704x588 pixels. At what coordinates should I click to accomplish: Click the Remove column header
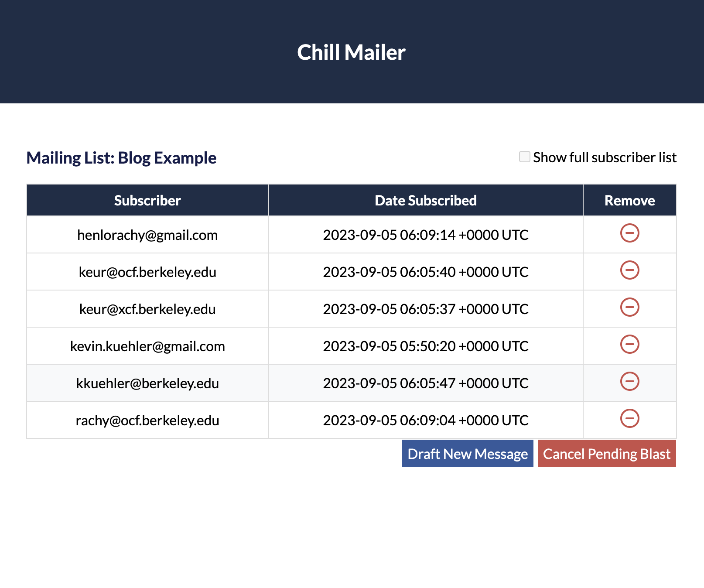tap(630, 200)
